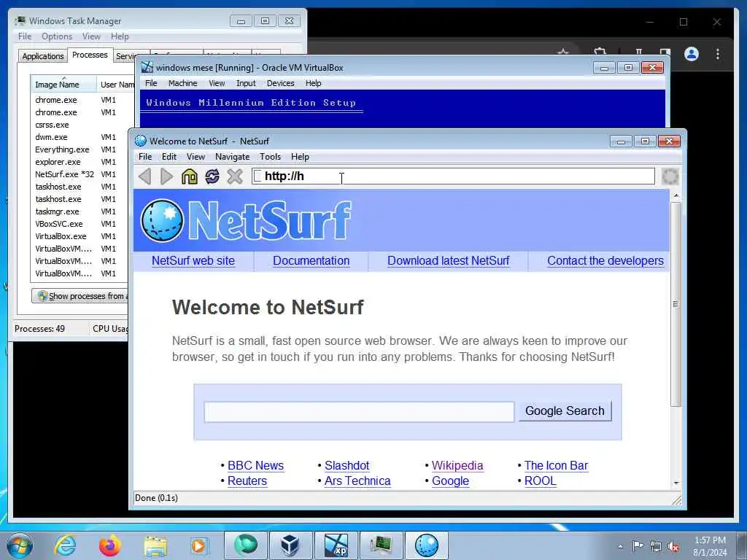Viewport: 747px width, 560px height.
Task: Open the NetSurf home page icon
Action: (189, 176)
